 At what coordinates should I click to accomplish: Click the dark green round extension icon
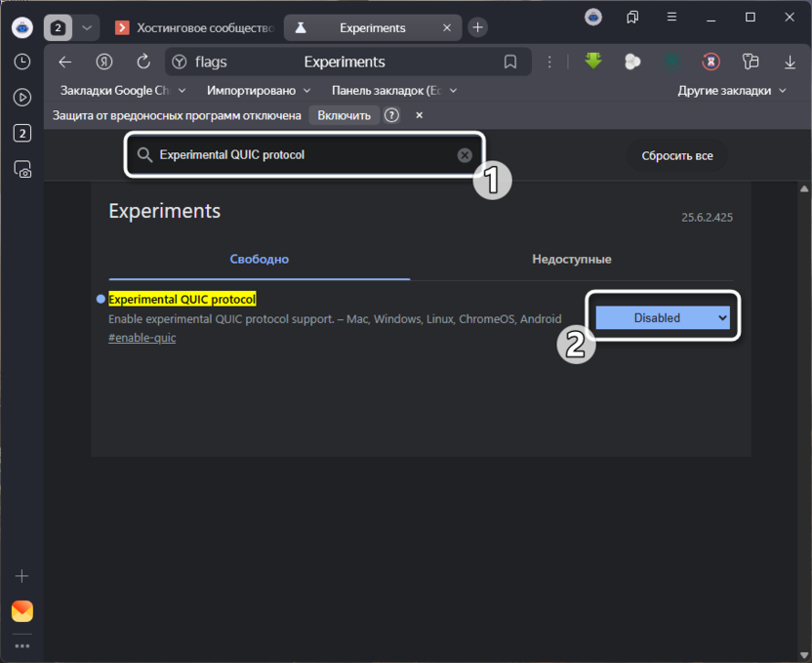(671, 62)
